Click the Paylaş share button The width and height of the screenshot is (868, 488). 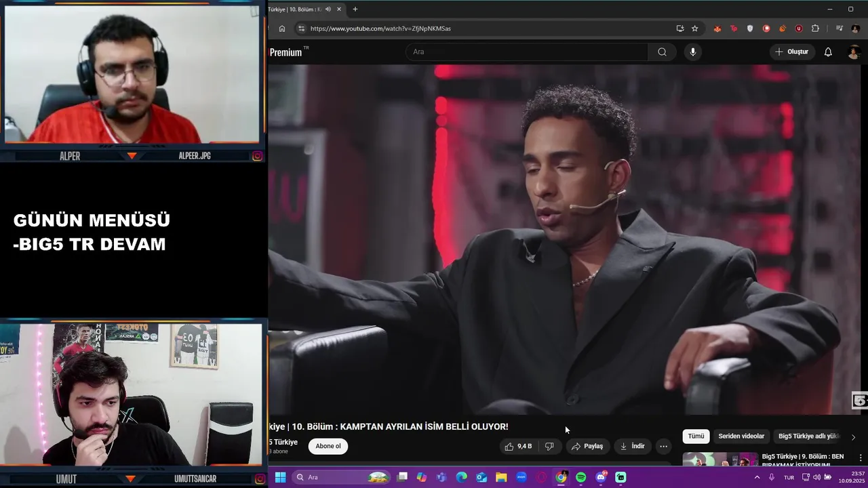[x=587, y=446]
